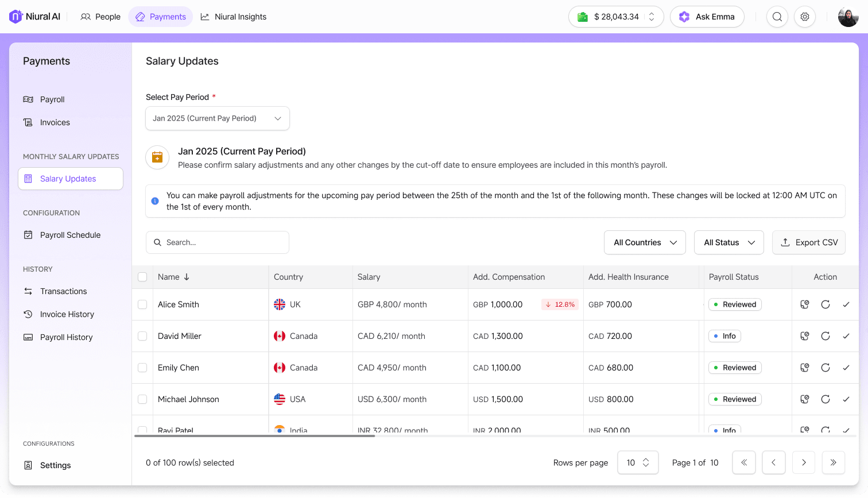
Task: Click the edit compensation icon for Emily Chen
Action: pyautogui.click(x=805, y=368)
